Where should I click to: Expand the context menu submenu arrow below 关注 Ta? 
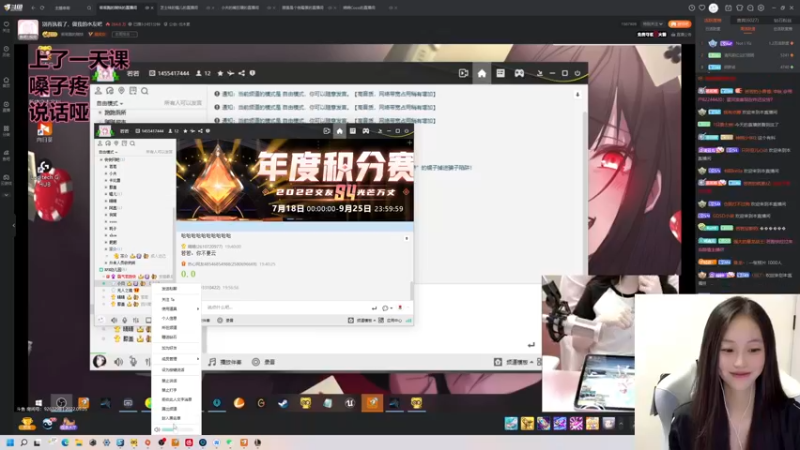tap(198, 309)
